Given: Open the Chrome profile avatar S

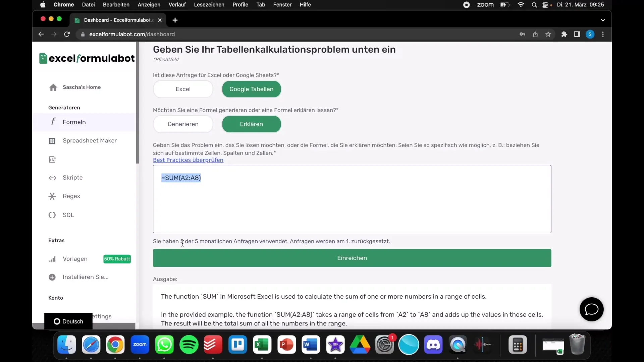Looking at the screenshot, I should pyautogui.click(x=590, y=34).
